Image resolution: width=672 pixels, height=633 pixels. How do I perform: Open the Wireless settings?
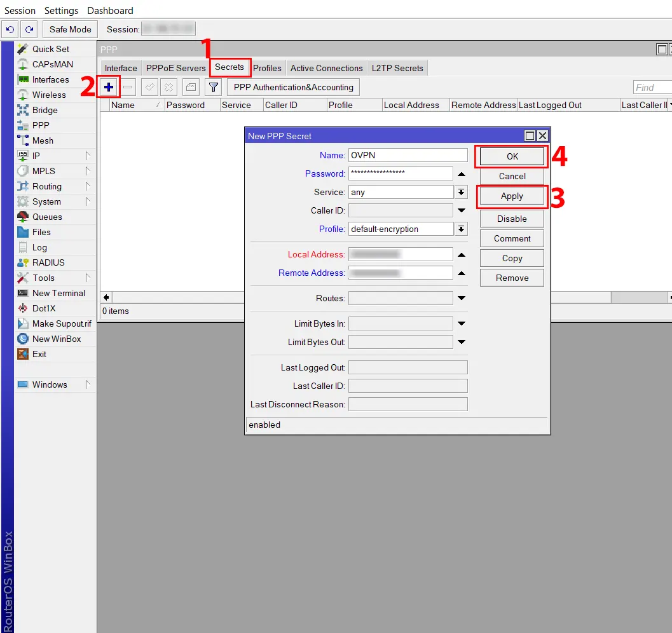50,95
